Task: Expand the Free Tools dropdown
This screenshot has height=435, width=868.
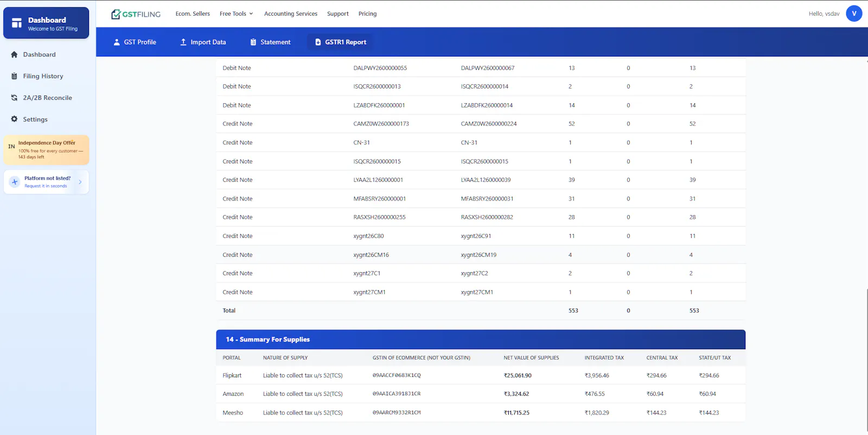Action: (x=237, y=14)
